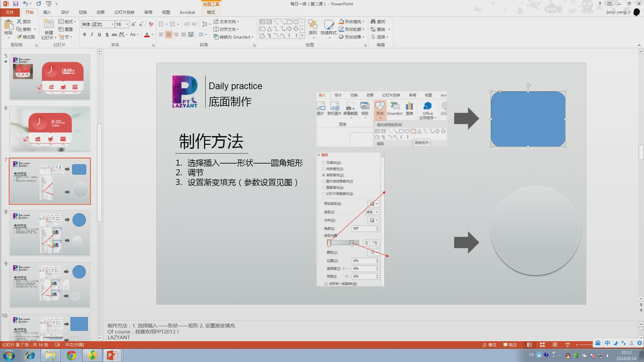644x362 pixels.
Task: Click the Format Painter (格式刷) icon
Action: [19, 37]
